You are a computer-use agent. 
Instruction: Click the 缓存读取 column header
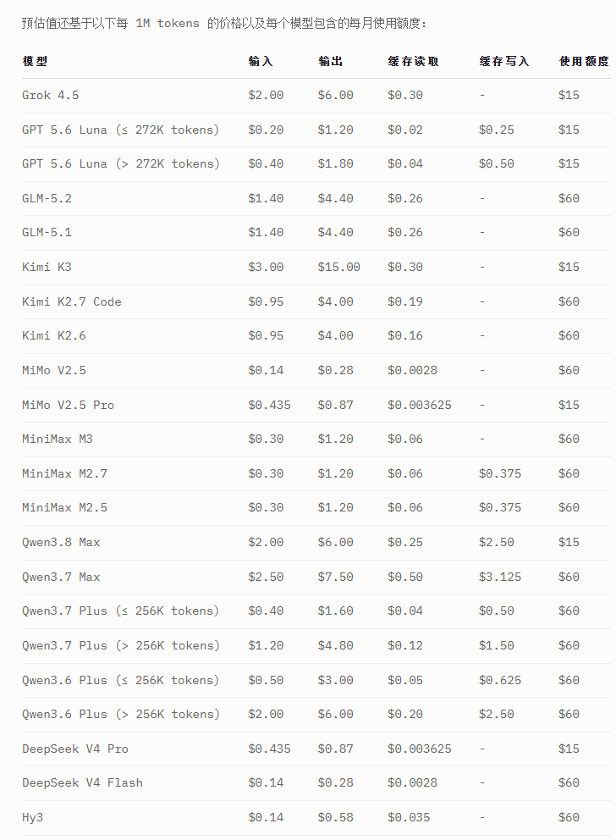pos(413,62)
